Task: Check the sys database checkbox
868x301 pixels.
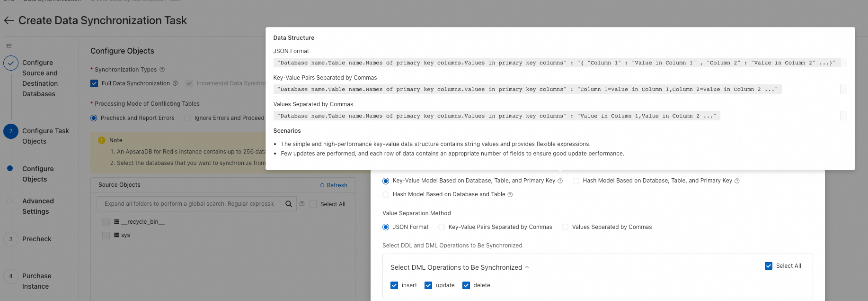Action: [x=106, y=236]
